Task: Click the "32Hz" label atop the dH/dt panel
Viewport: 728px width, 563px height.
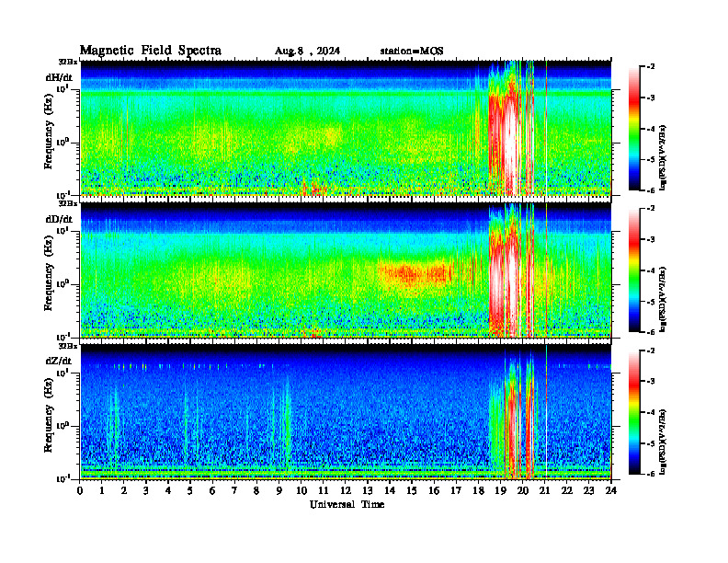Action: pos(68,61)
